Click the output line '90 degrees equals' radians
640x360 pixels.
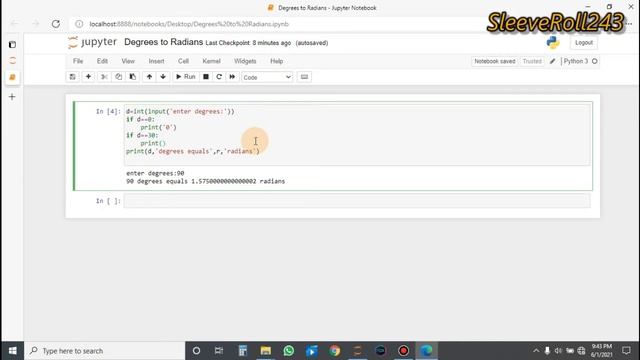click(205, 181)
